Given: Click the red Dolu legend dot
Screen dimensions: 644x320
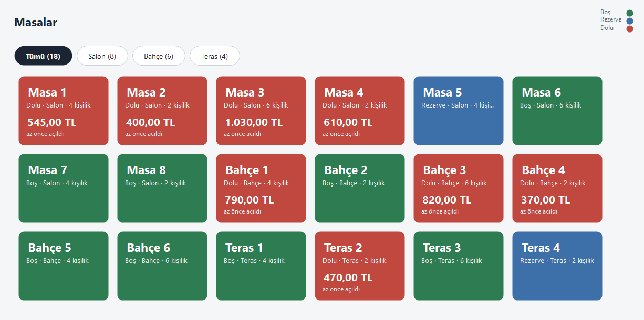Looking at the screenshot, I should [x=630, y=29].
